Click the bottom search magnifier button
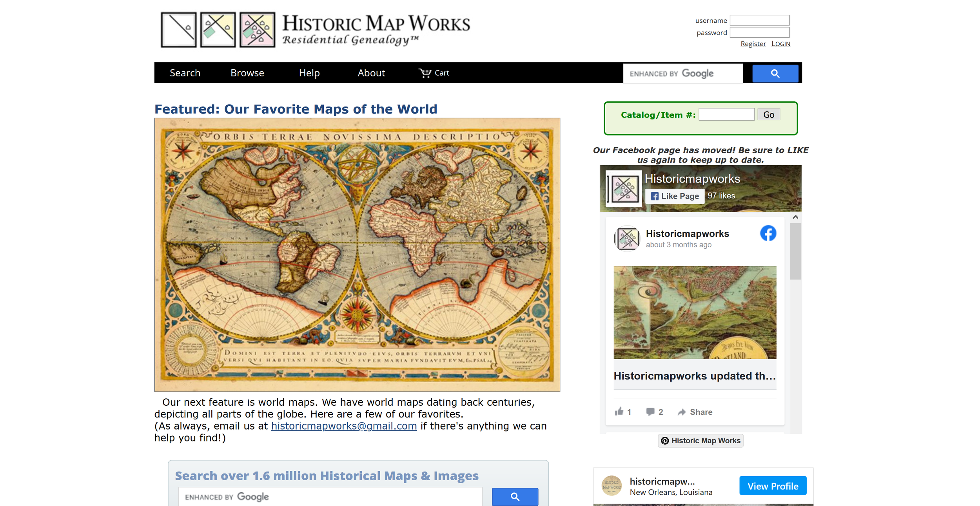The height and width of the screenshot is (506, 980). 515,497
